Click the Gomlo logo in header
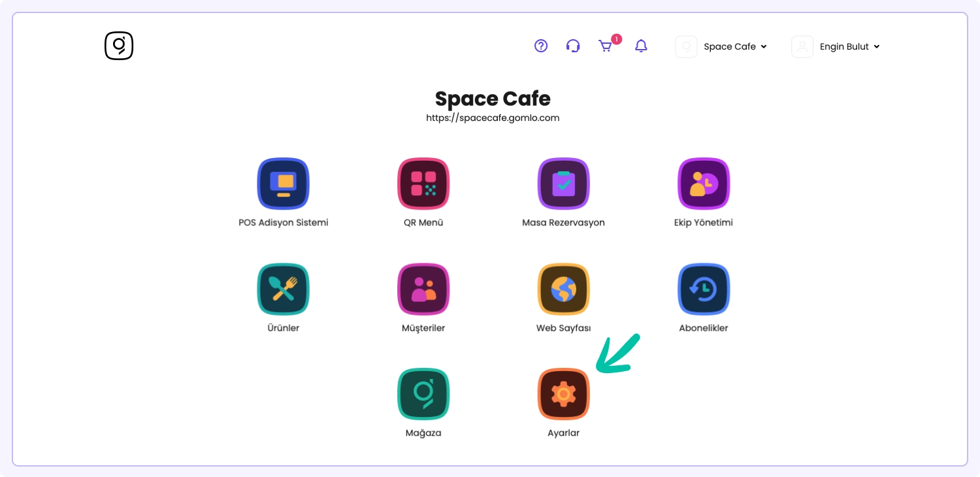The width and height of the screenshot is (980, 477). 119,46
